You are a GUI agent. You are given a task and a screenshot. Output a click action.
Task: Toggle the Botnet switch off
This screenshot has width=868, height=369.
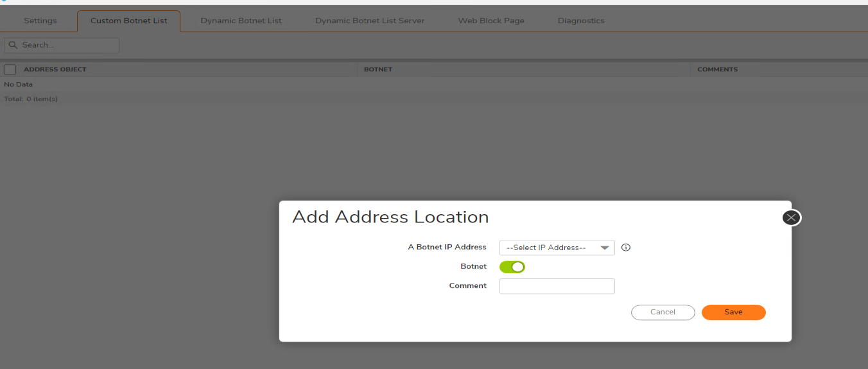tap(512, 267)
